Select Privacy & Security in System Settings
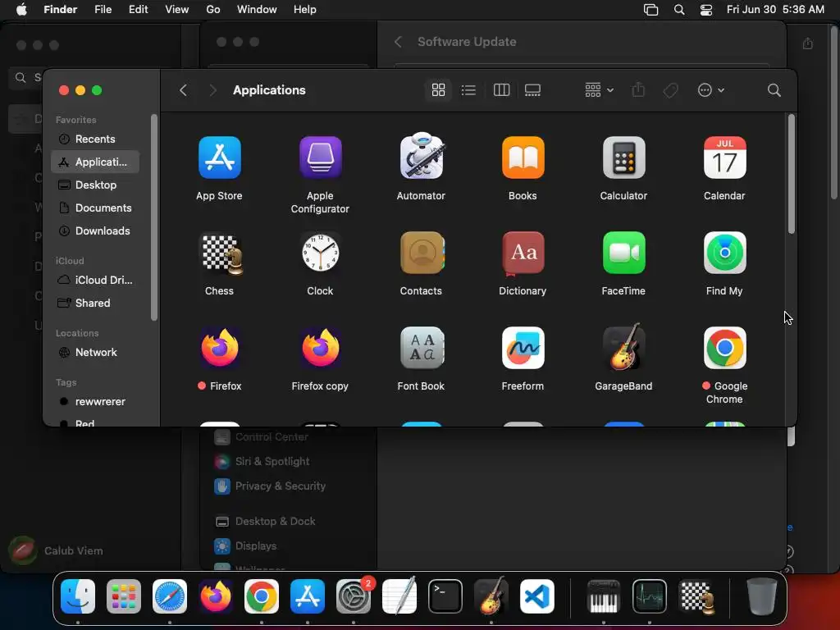 [x=270, y=486]
